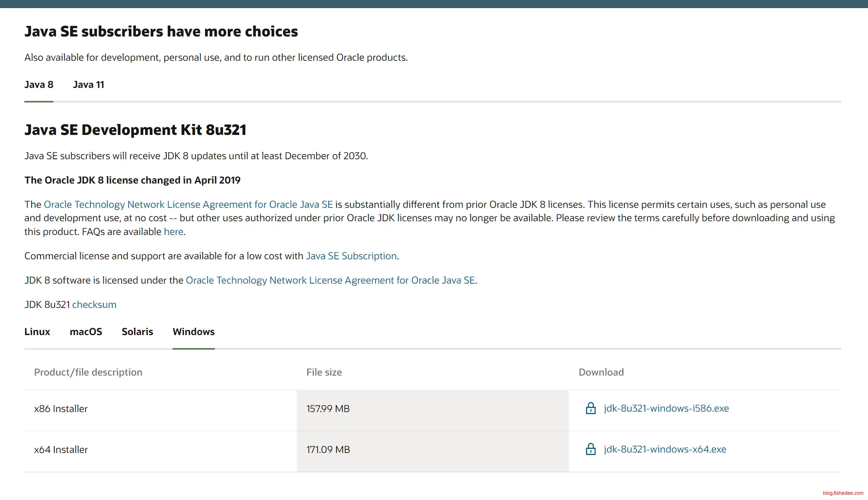Click the x64 Installer row description
The image size is (868, 500).
[x=61, y=450]
